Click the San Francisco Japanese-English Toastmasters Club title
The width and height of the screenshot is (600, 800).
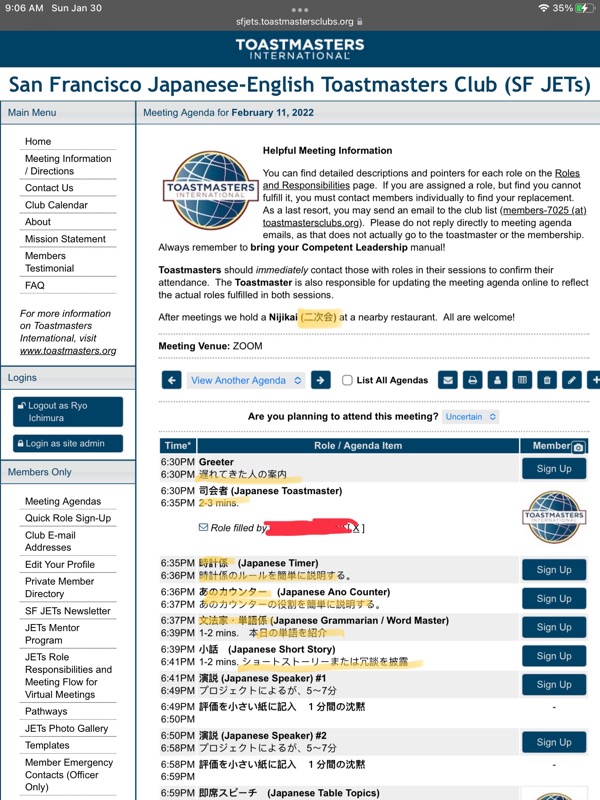pyautogui.click(x=300, y=85)
